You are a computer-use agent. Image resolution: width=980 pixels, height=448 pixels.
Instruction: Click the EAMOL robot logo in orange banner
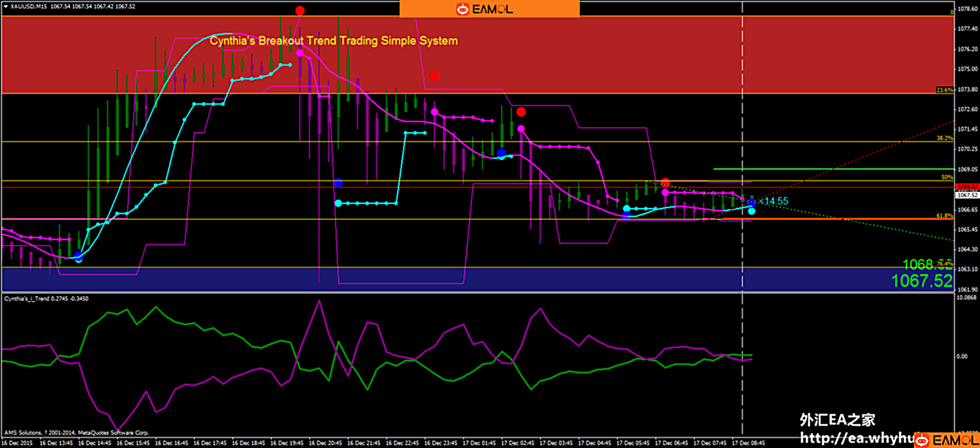(463, 9)
